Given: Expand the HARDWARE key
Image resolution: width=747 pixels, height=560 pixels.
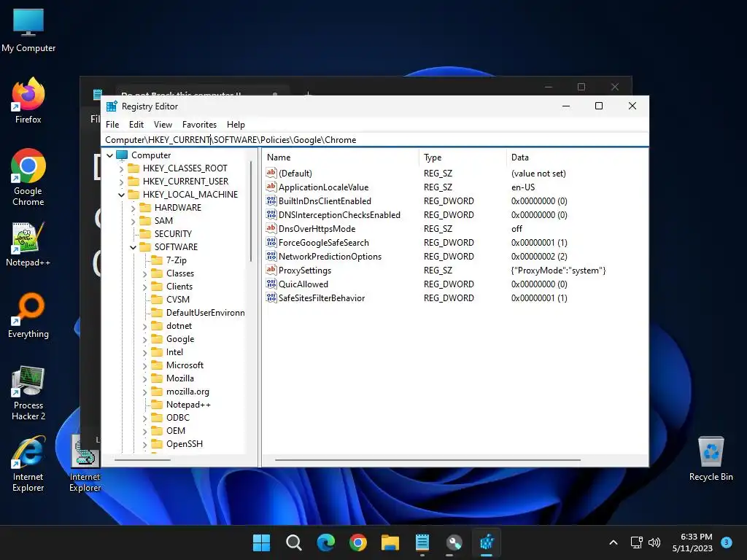Looking at the screenshot, I should (x=133, y=208).
